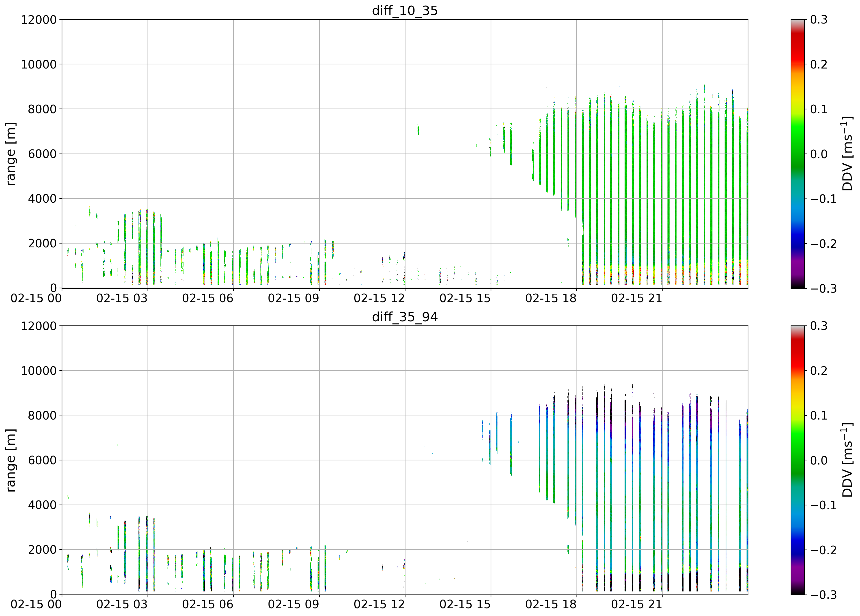This screenshot has height=616, width=860.
Task: Click the '02-15 03' x-tick label in bottom plot
Action: pos(122,605)
